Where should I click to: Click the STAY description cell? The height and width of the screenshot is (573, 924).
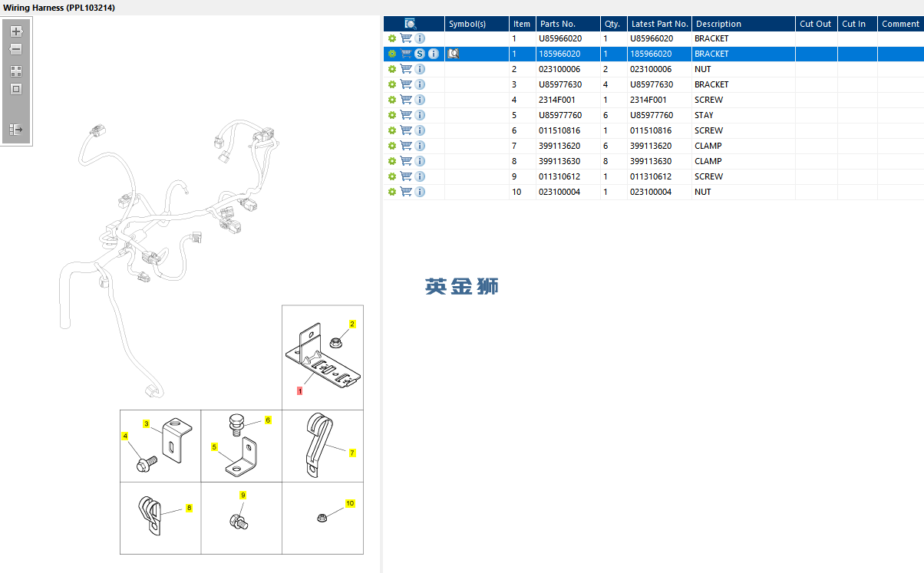[744, 115]
